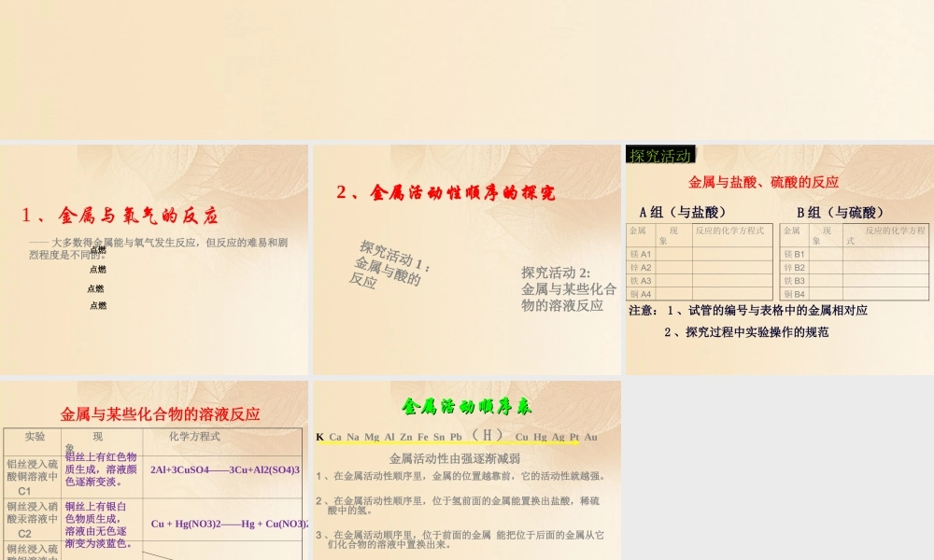Viewport: 934px width, 560px height.
Task: Select table cell 锌 B2
Action: [795, 267]
